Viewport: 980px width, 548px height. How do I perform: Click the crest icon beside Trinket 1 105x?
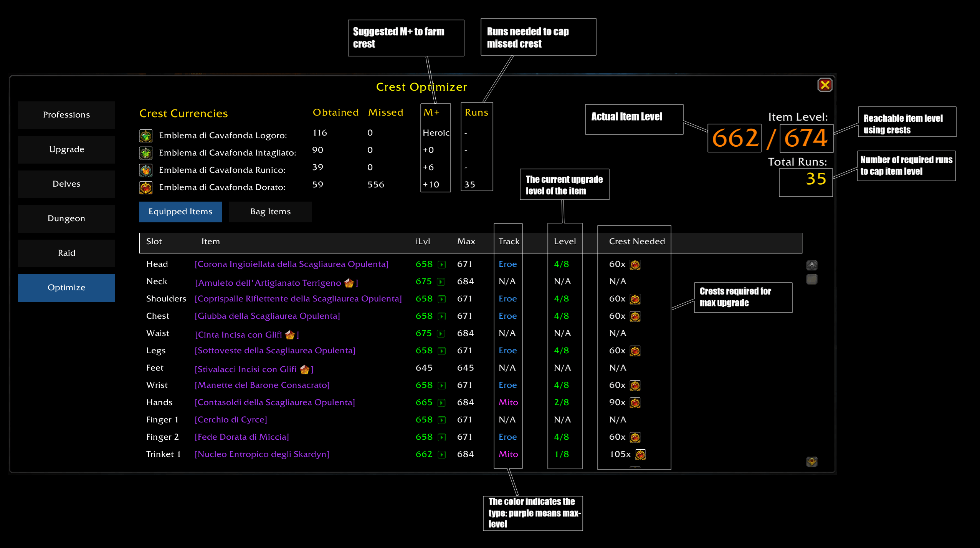pyautogui.click(x=640, y=455)
